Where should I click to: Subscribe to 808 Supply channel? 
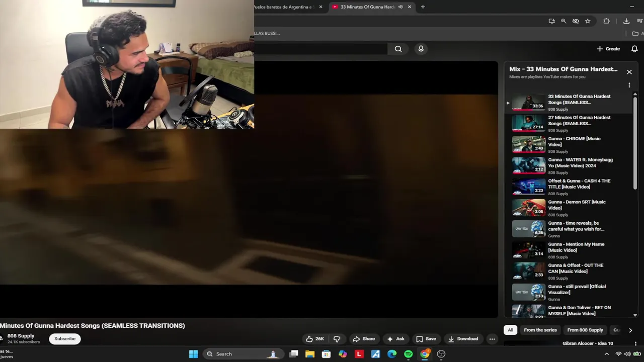(65, 339)
